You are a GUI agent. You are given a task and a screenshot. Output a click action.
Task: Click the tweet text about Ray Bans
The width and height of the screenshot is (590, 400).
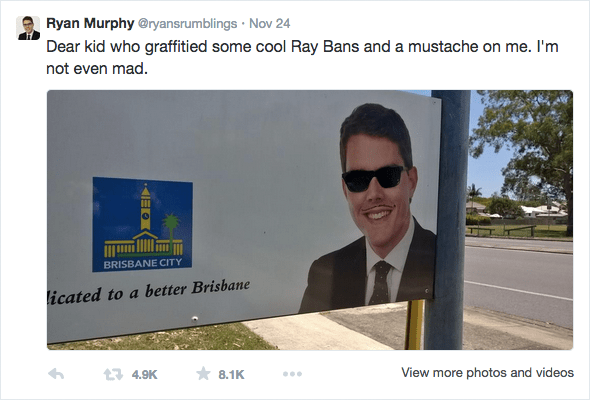(x=302, y=58)
